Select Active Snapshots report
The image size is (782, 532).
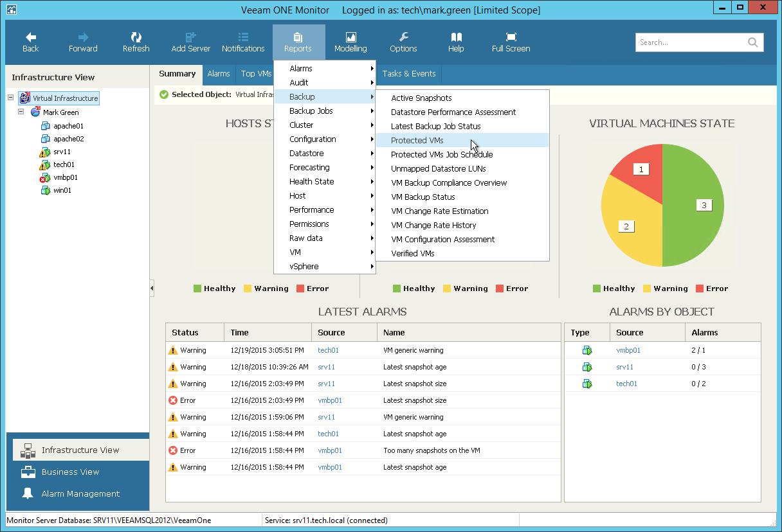click(462, 98)
